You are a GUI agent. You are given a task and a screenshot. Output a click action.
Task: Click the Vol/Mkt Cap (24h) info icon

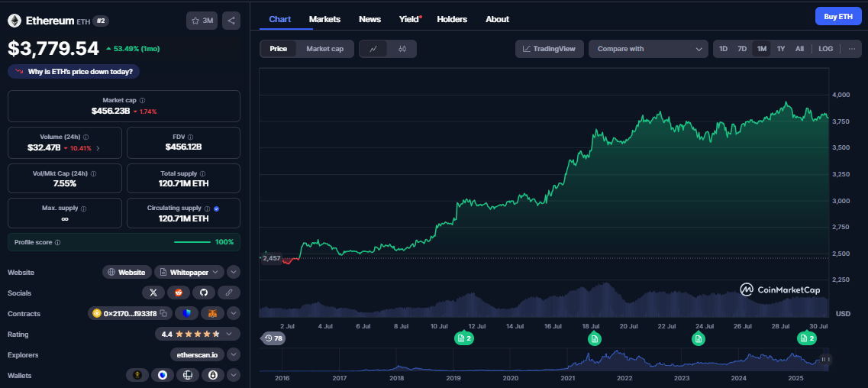point(93,174)
